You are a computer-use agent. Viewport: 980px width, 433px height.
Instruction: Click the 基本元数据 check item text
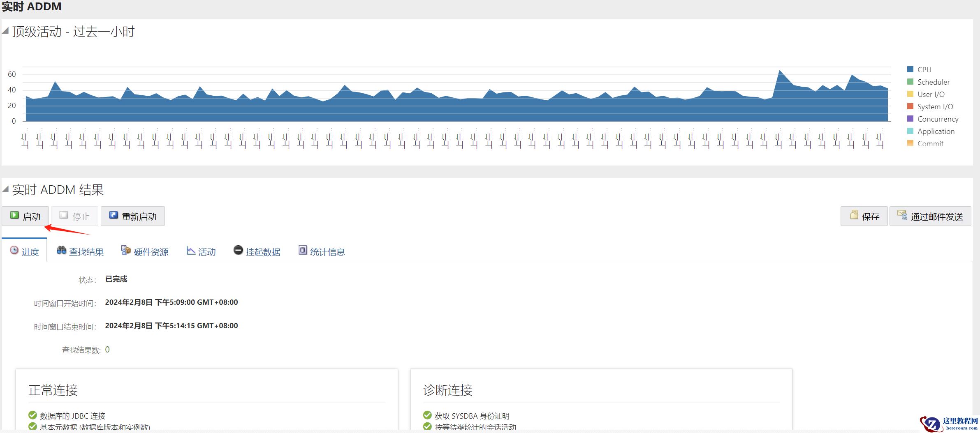click(x=95, y=427)
